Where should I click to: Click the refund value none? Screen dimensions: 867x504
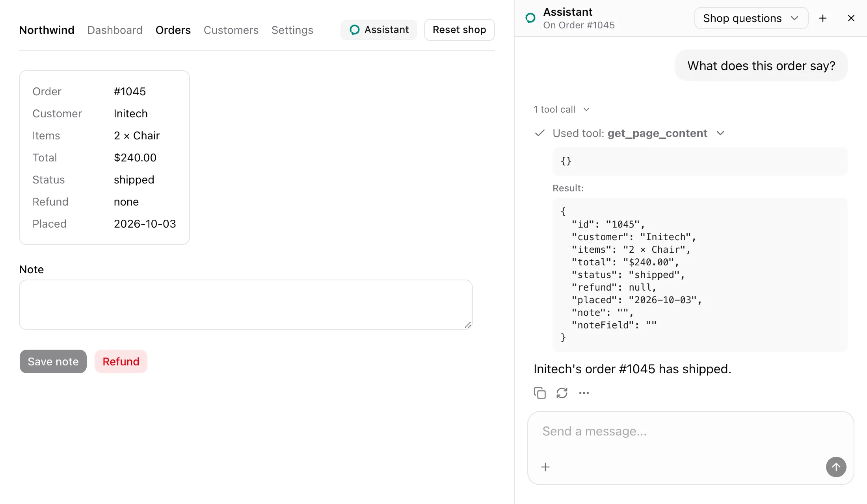[x=126, y=202]
